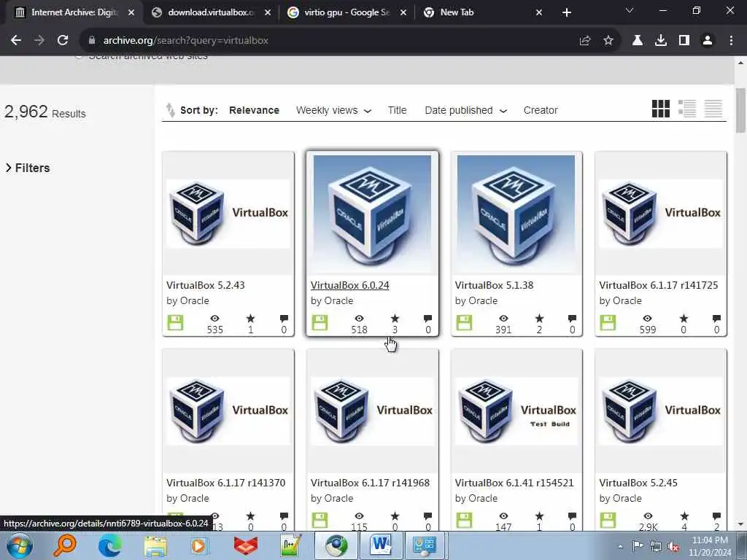This screenshot has width=747, height=560.
Task: Open the Chrome profile avatar
Action: (x=708, y=41)
